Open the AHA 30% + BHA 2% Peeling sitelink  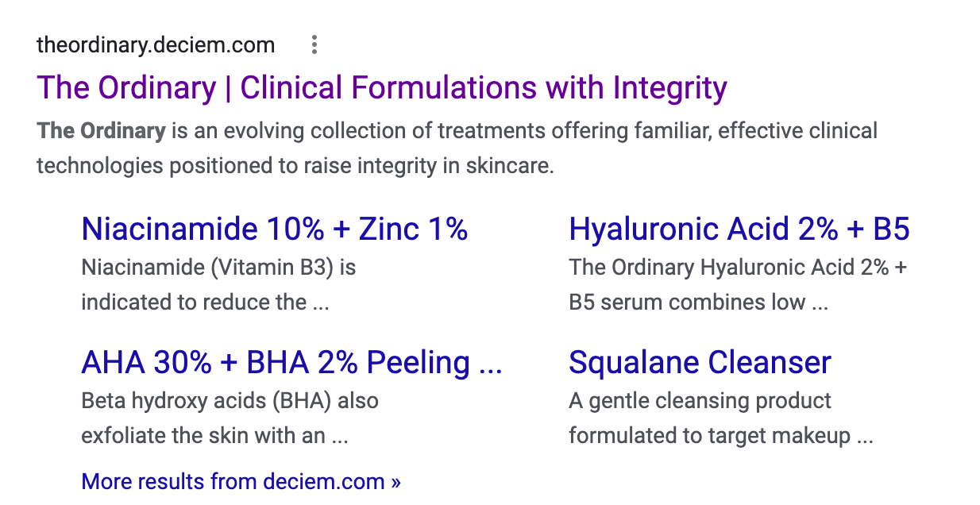[x=292, y=362]
